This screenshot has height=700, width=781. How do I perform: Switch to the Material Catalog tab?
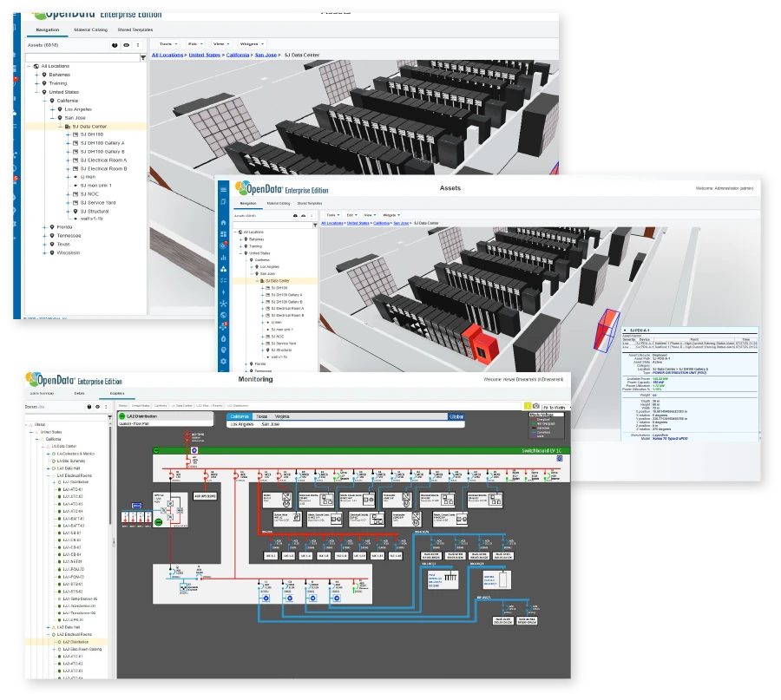click(89, 29)
